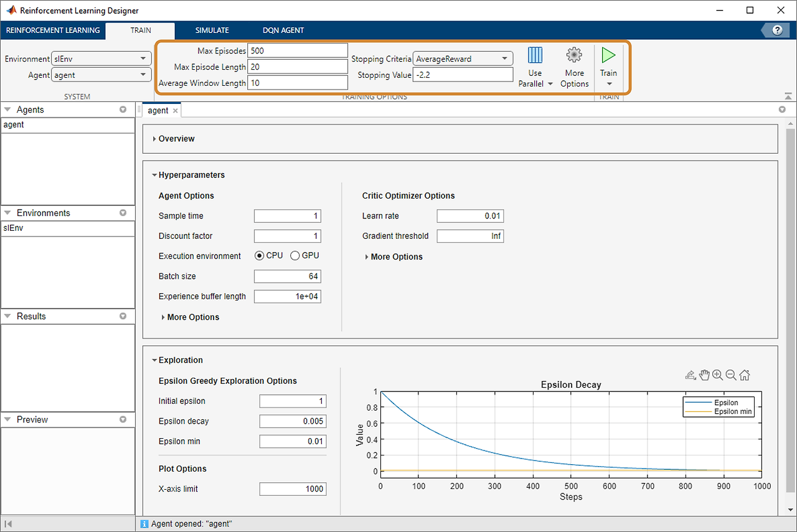
Task: Click the status bar info icon
Action: point(144,524)
